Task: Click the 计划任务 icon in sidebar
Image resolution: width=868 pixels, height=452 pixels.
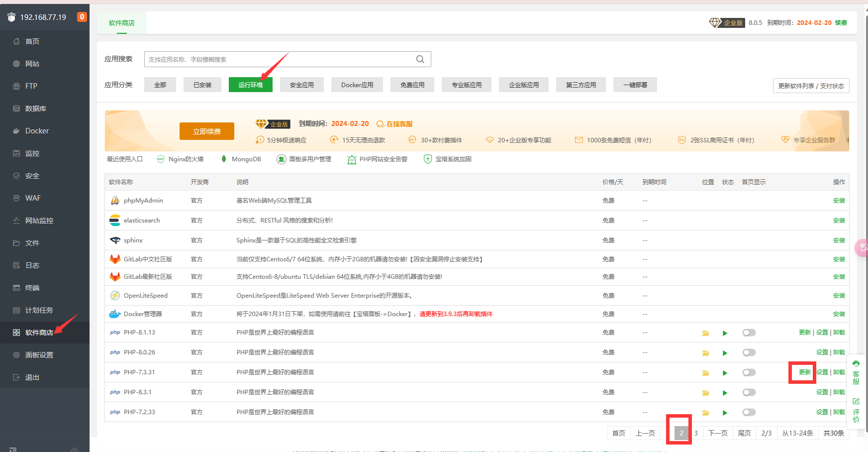Action: click(x=16, y=310)
